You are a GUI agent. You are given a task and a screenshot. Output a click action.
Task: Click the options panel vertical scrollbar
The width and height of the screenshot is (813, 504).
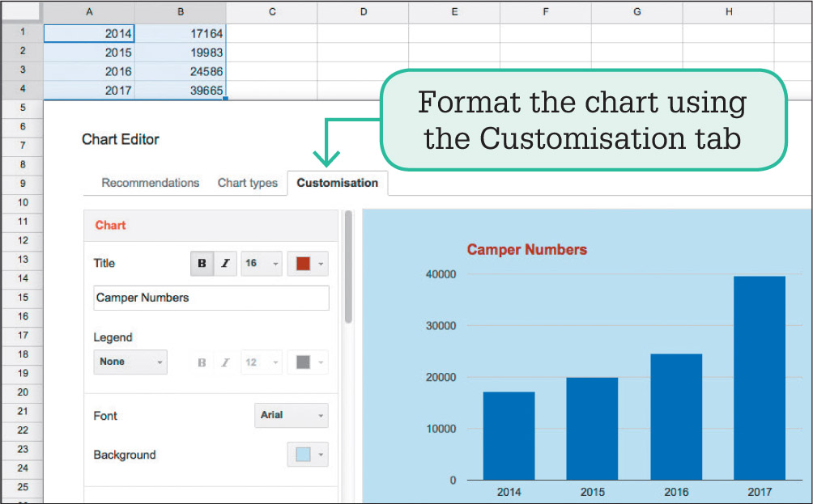348,267
